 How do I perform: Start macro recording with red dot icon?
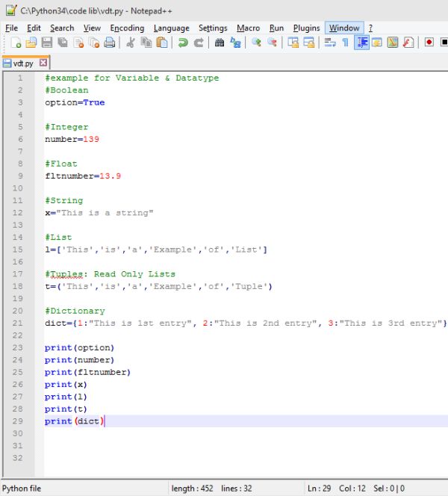[x=429, y=42]
